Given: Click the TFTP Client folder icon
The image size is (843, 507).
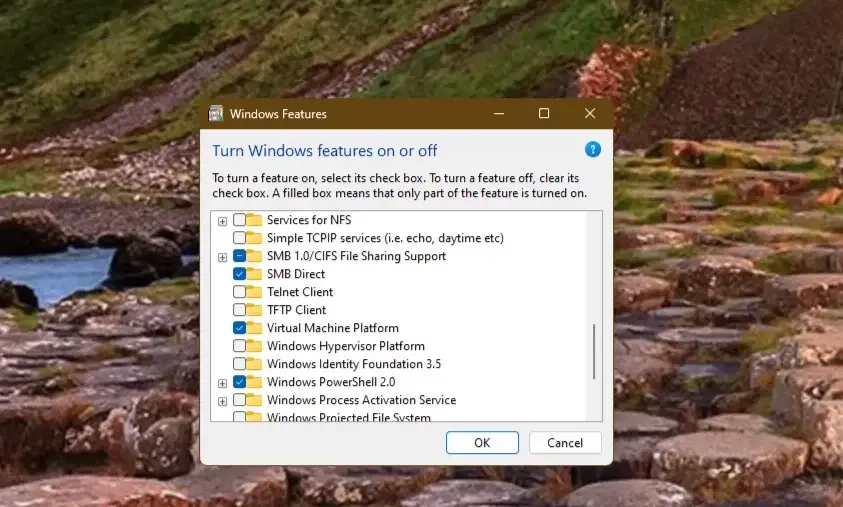Looking at the screenshot, I should point(254,310).
